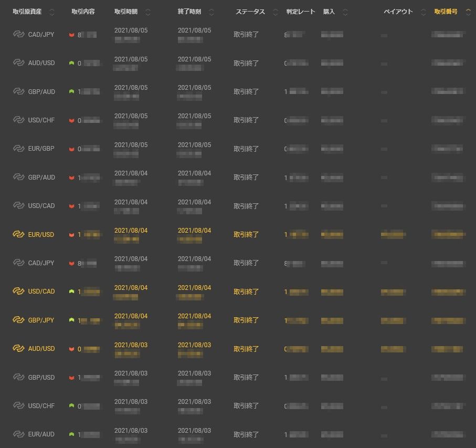Click the red down arrow in EUR/USD row
The width and height of the screenshot is (476, 448).
click(71, 235)
